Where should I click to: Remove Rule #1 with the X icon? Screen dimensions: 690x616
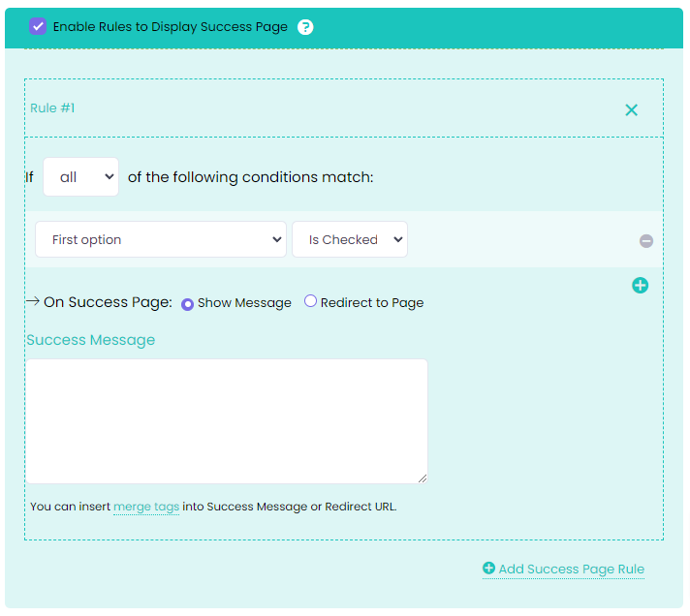[x=631, y=110]
